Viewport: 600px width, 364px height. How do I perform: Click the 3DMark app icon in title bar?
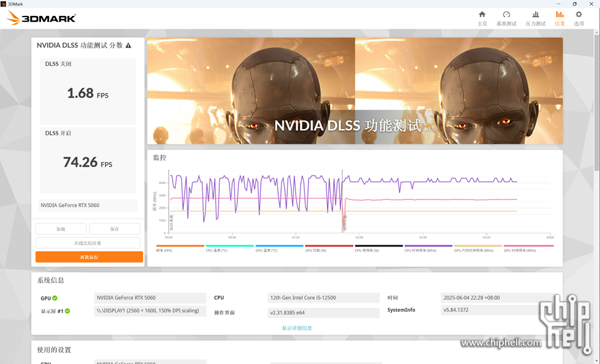coord(4,4)
